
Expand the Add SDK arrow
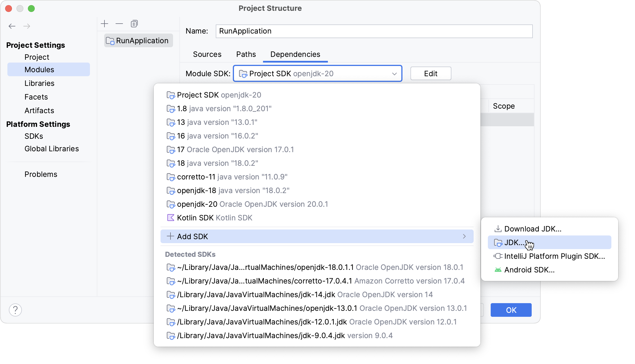coord(464,236)
